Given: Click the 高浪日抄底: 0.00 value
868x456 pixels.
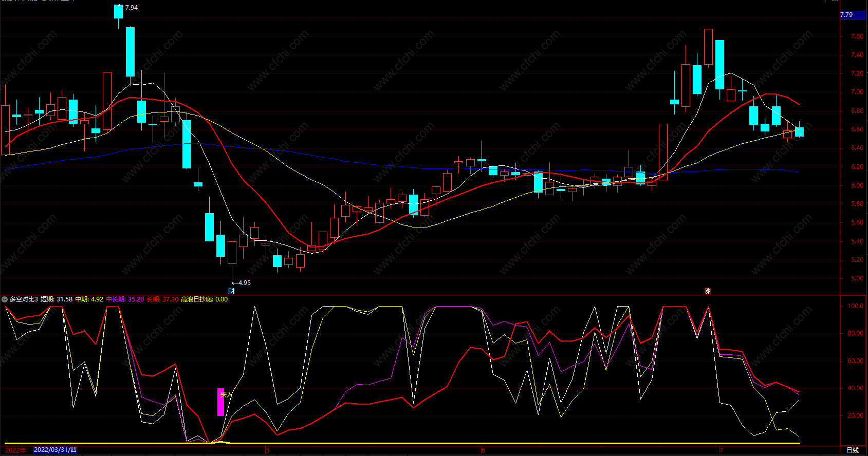Looking at the screenshot, I should coord(205,299).
